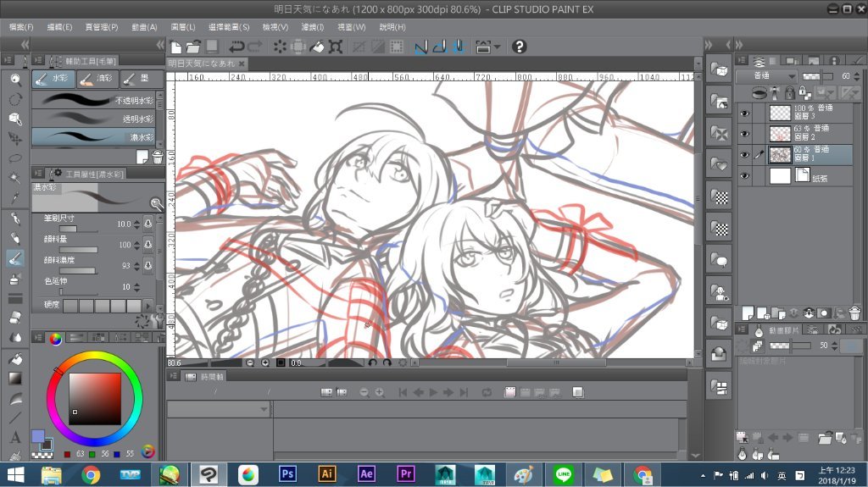Toggle snap to grid icon
This screenshot has width=868, height=487.
pos(459,47)
